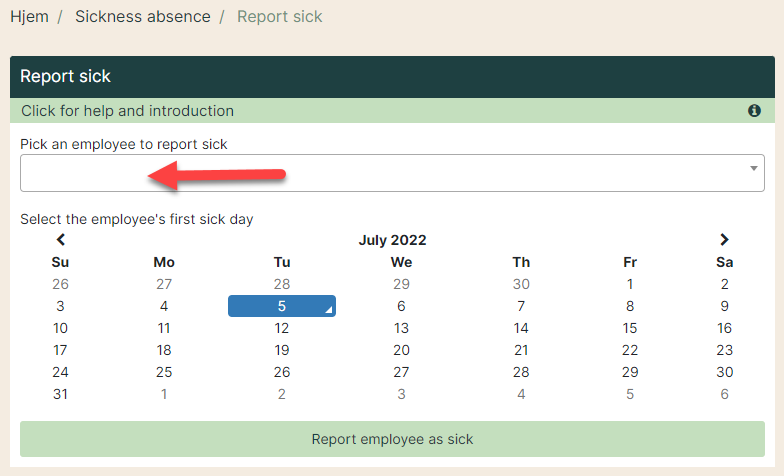Click the employee selection field
This screenshot has height=476, width=784.
click(x=392, y=173)
